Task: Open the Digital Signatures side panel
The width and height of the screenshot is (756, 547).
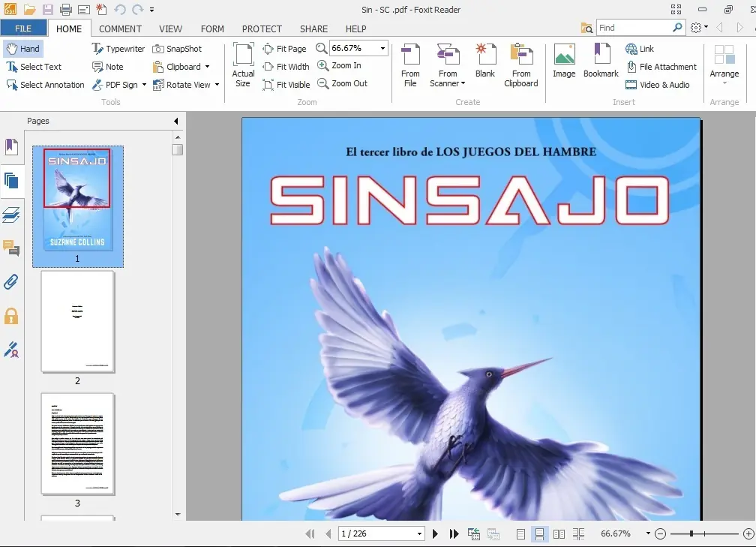Action: [11, 350]
